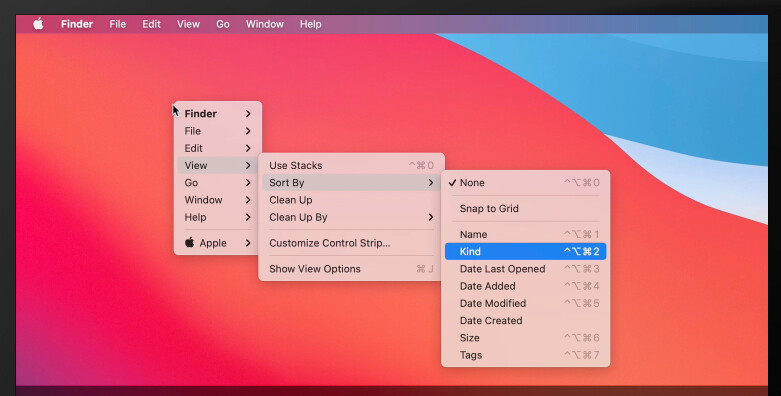
Task: Open the Apple logo menu in menu bar
Action: pyautogui.click(x=38, y=24)
